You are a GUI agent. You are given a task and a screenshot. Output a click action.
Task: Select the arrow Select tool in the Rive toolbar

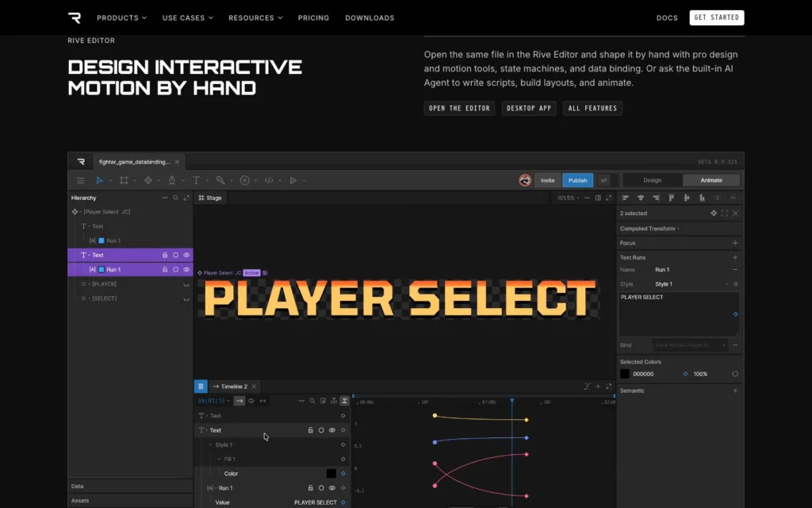[99, 180]
